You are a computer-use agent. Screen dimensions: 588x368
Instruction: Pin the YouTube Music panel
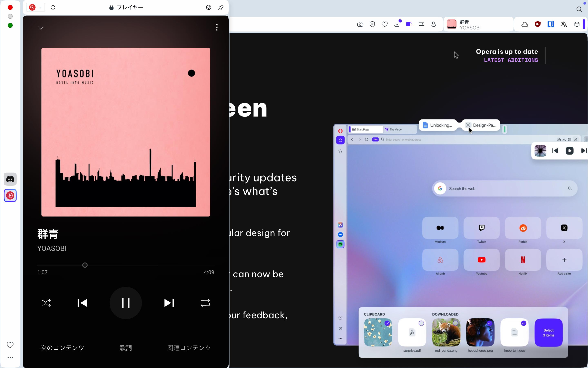pyautogui.click(x=221, y=7)
